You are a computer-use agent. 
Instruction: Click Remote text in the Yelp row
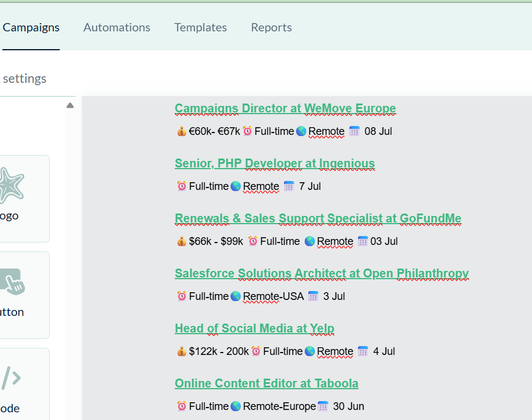click(x=335, y=351)
